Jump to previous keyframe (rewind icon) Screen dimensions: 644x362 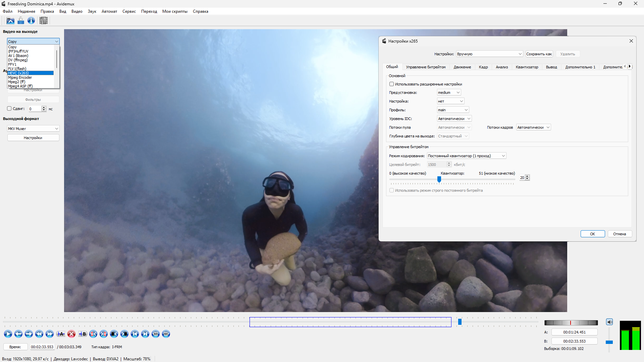point(39,334)
